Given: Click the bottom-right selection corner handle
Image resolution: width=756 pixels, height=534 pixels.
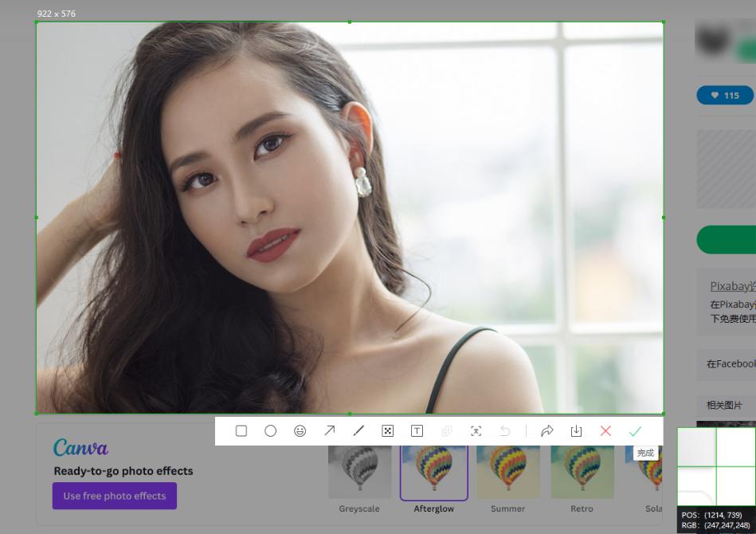Looking at the screenshot, I should click(664, 414).
